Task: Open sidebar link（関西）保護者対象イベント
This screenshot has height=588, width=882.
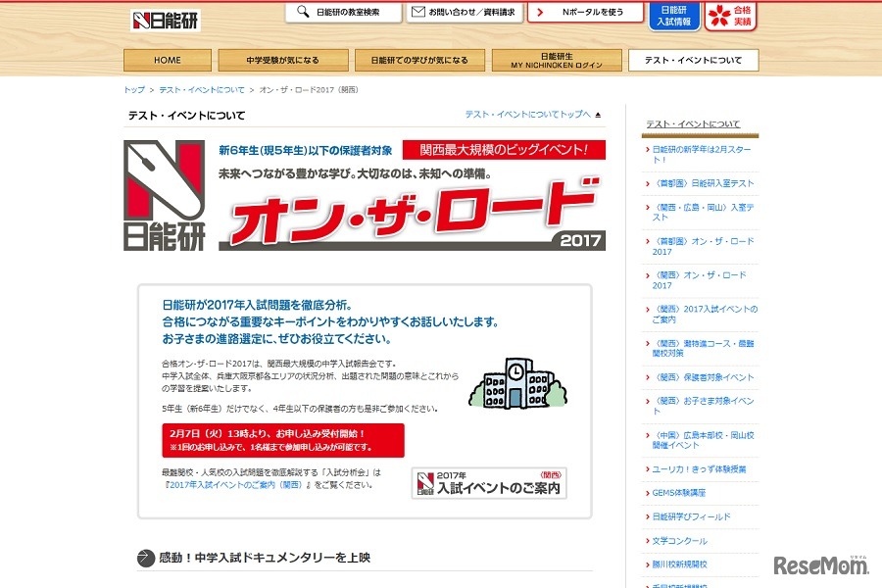Action: (x=703, y=377)
